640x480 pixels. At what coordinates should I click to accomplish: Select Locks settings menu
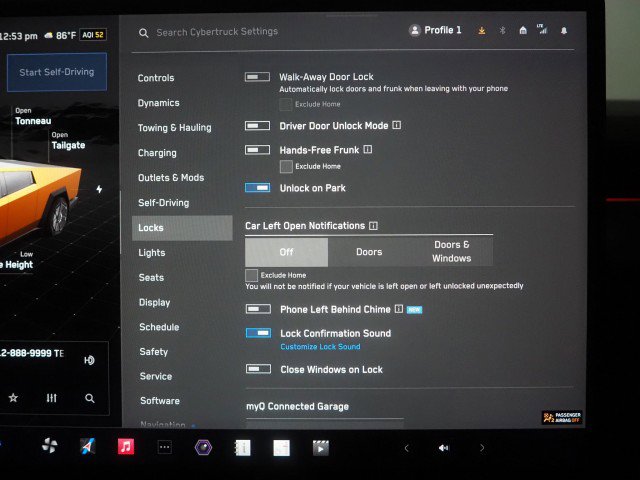[x=182, y=228]
